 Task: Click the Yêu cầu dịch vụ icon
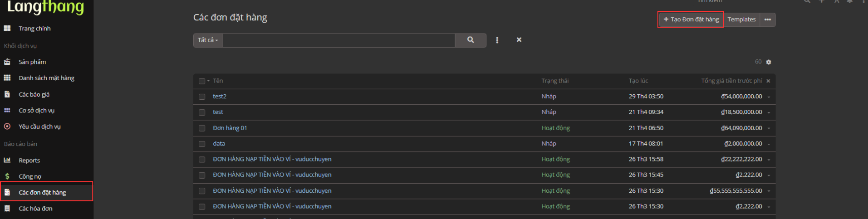7,127
